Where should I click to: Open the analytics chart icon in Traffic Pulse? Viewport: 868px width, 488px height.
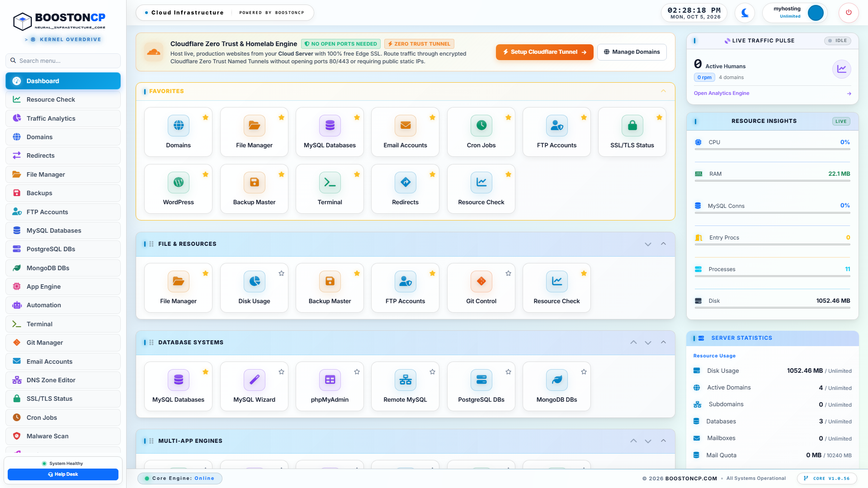tap(841, 69)
